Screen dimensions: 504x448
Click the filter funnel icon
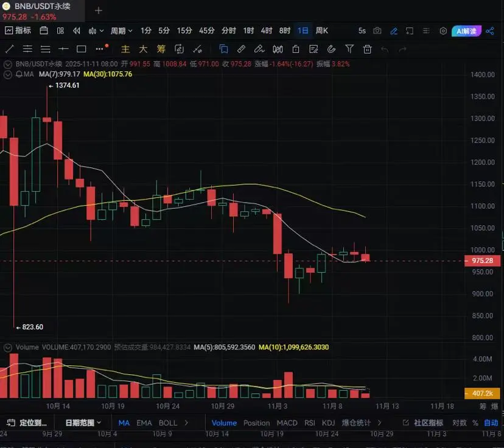coord(349,49)
